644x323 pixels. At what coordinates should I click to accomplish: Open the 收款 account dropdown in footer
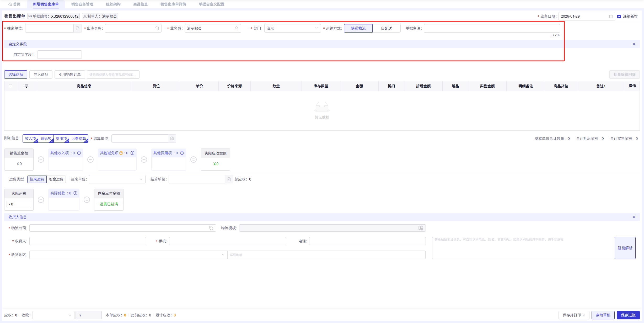tap(53, 315)
